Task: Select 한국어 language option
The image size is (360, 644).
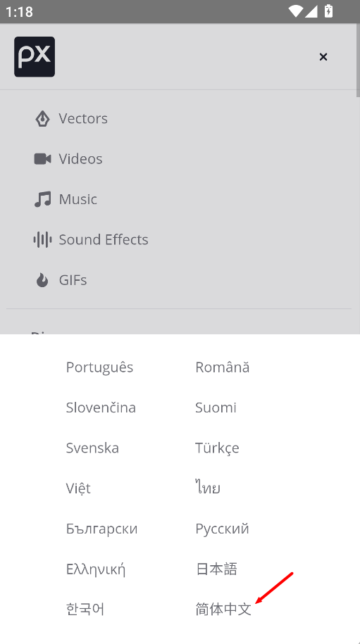Action: pyautogui.click(x=85, y=609)
